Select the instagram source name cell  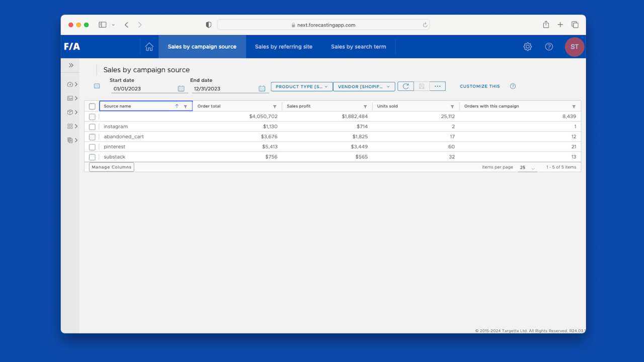pyautogui.click(x=116, y=127)
